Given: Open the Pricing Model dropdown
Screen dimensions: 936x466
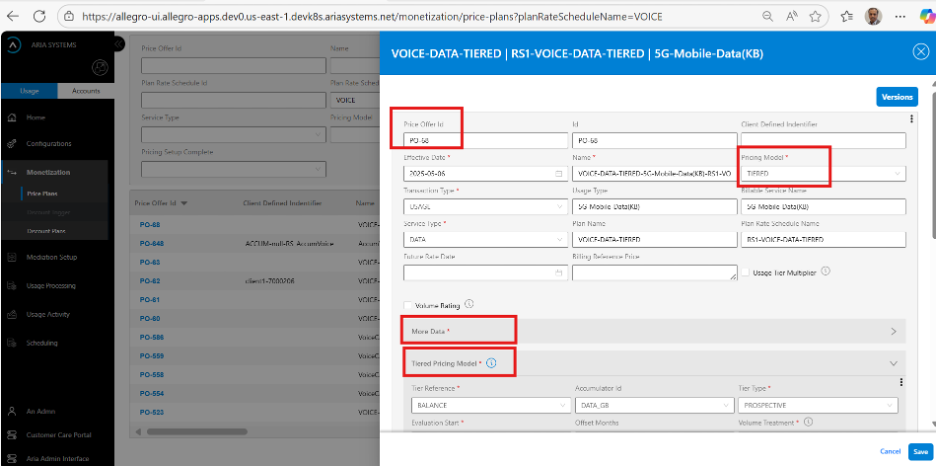Looking at the screenshot, I should pos(822,173).
